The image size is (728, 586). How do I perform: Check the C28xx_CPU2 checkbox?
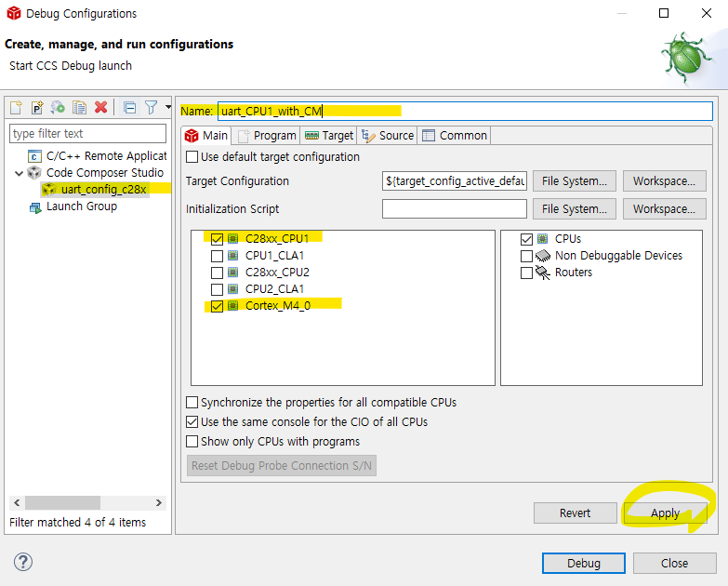pos(217,273)
